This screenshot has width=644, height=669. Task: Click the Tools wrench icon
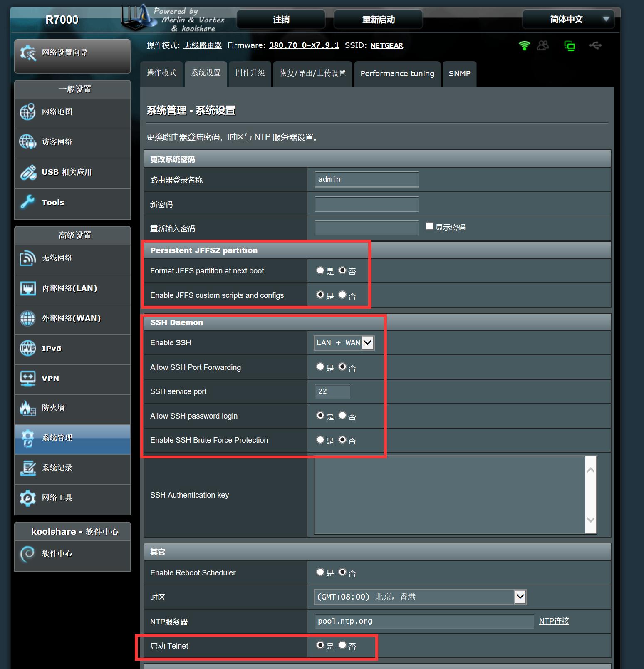coord(28,202)
